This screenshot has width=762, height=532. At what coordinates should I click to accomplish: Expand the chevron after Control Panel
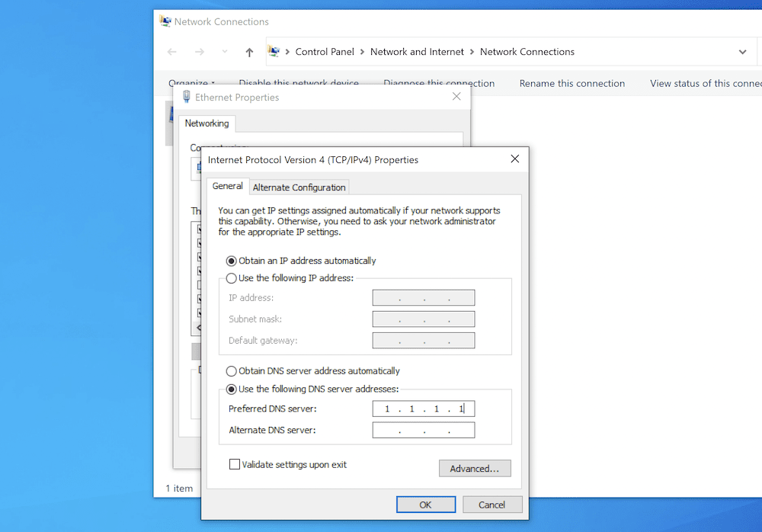coord(362,52)
